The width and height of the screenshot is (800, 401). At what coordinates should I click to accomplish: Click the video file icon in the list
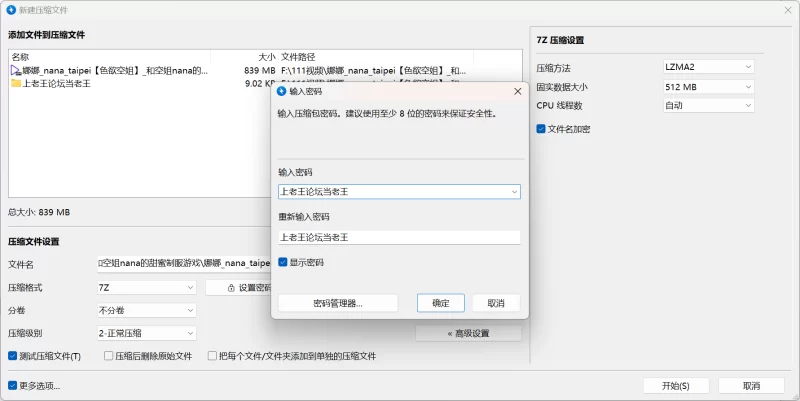coord(15,71)
